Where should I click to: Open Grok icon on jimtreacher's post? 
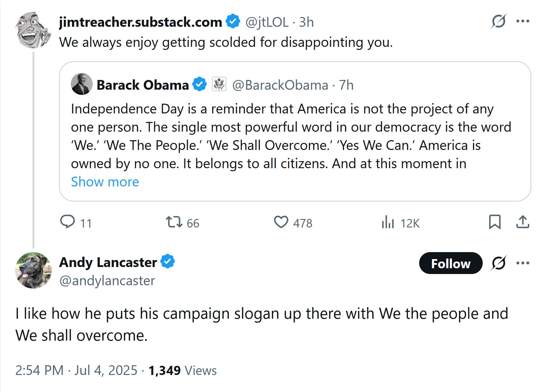[x=498, y=21]
